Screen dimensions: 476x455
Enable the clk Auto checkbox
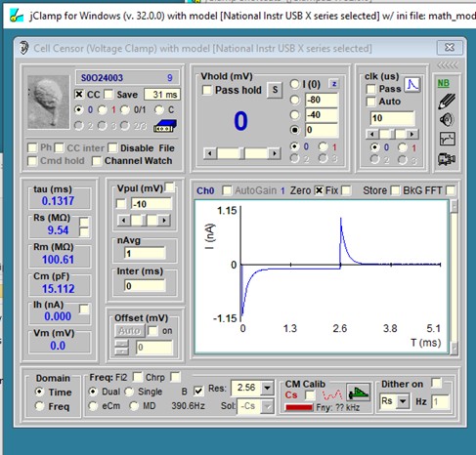370,102
